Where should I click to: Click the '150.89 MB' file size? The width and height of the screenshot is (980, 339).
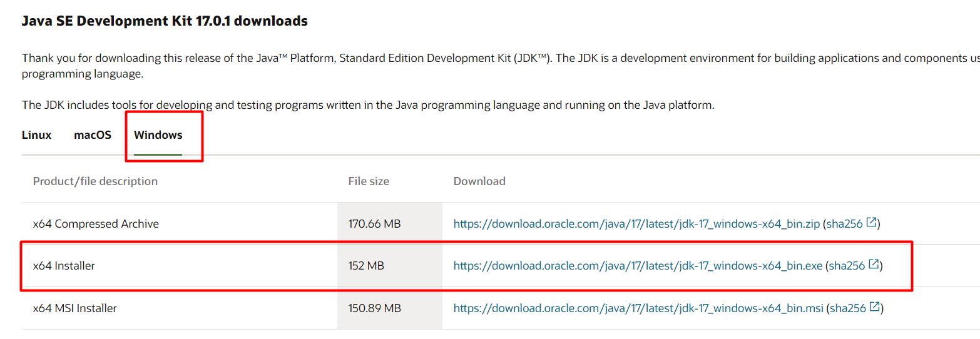tap(374, 308)
